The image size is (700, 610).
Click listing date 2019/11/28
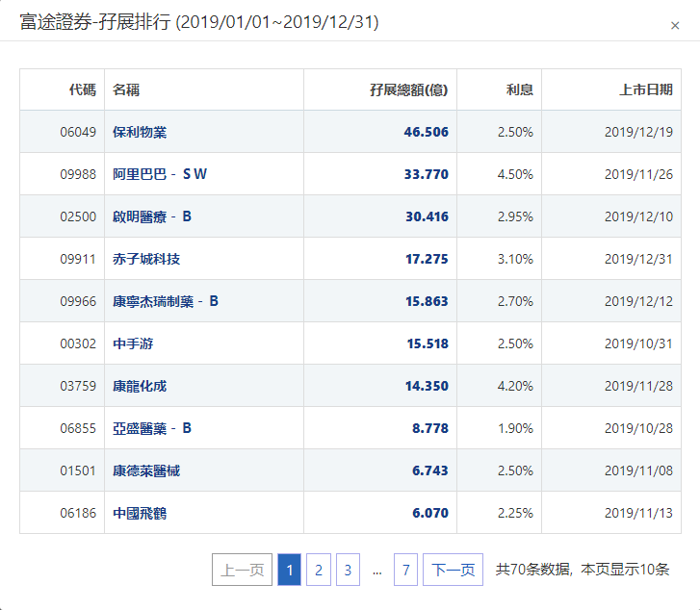point(638,386)
